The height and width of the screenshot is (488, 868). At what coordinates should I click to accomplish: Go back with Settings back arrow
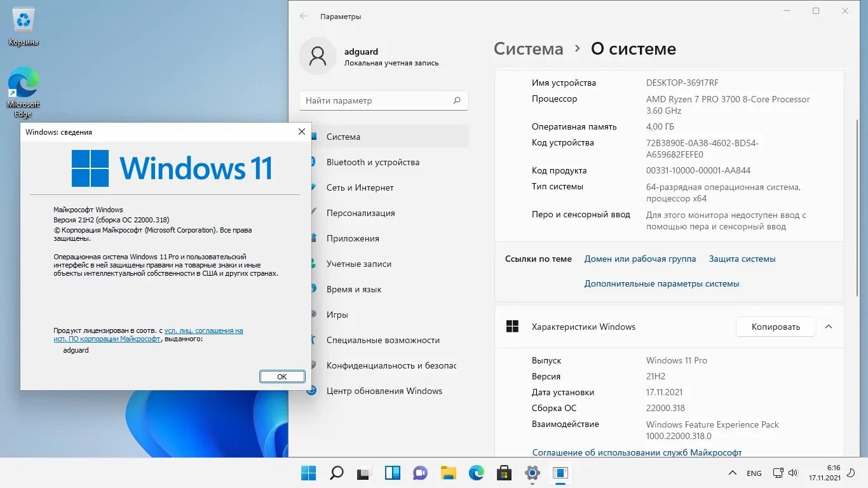304,17
